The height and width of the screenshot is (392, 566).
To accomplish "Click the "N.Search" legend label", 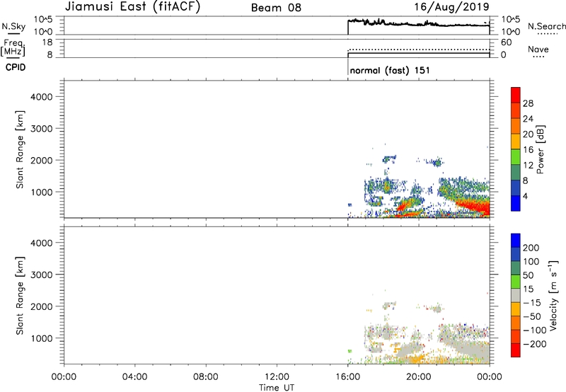I will [546, 26].
